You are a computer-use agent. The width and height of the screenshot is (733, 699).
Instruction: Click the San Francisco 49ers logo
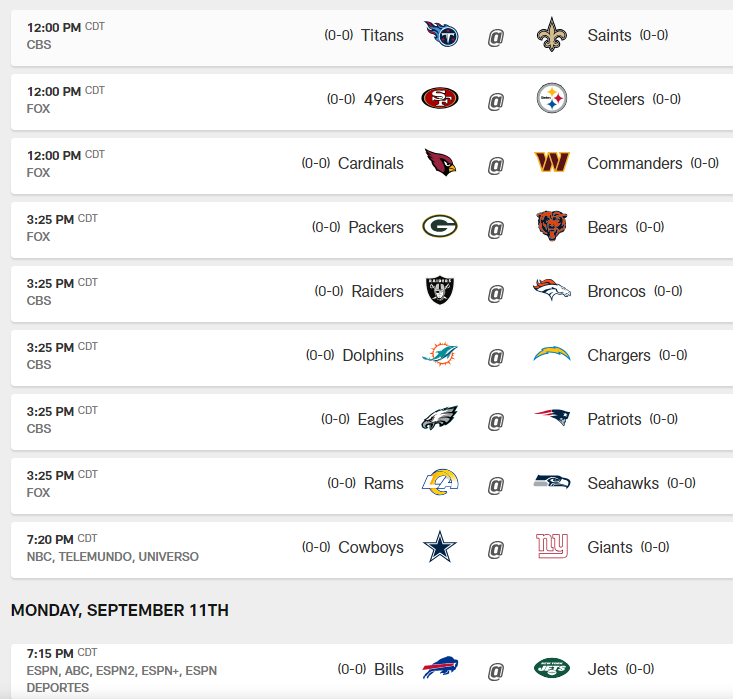(440, 99)
